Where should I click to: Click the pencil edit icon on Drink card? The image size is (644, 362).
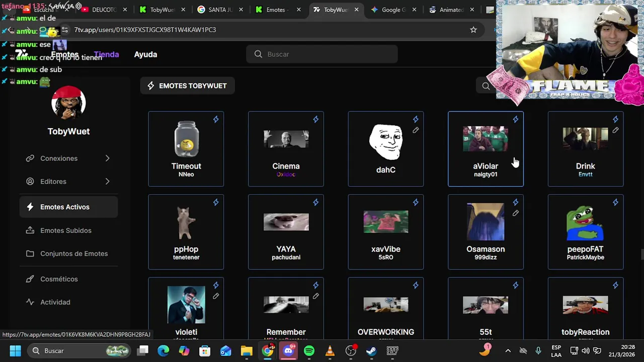point(615,130)
